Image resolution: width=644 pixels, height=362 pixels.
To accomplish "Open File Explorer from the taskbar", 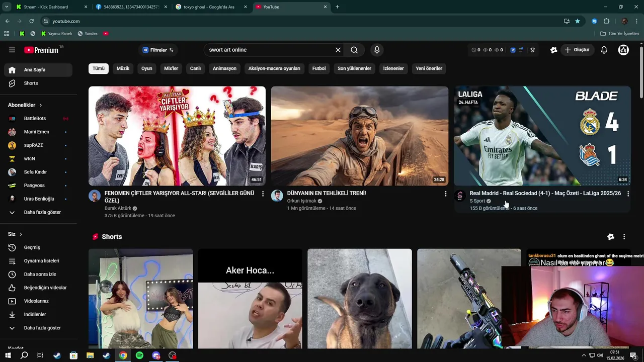I will (x=90, y=355).
